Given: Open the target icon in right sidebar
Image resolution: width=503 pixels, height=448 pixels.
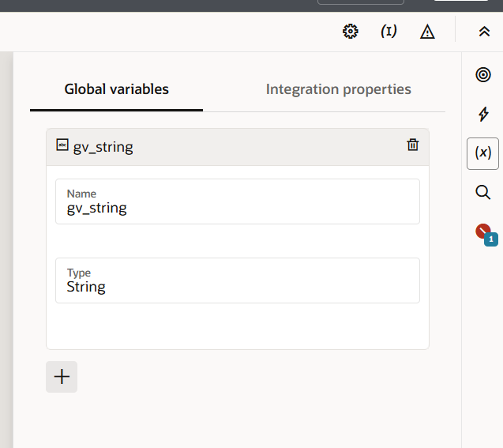Looking at the screenshot, I should (x=483, y=75).
